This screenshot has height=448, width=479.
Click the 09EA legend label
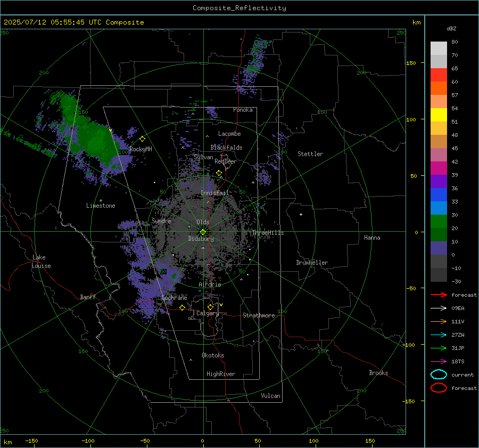(x=458, y=308)
